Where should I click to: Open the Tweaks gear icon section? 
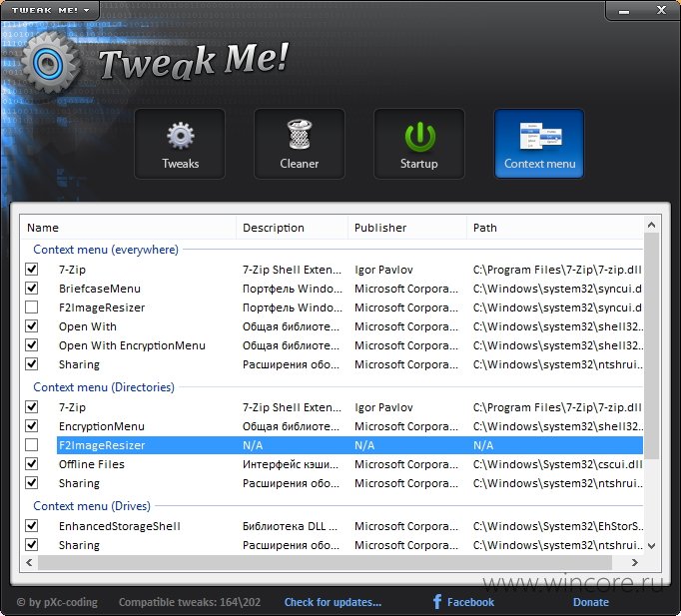pos(180,144)
